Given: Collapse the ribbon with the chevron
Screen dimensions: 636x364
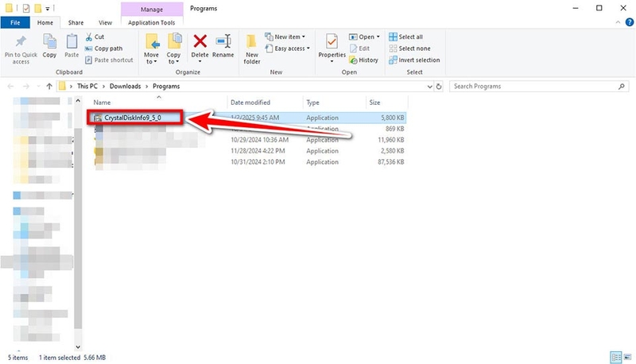Looking at the screenshot, I should pos(618,22).
